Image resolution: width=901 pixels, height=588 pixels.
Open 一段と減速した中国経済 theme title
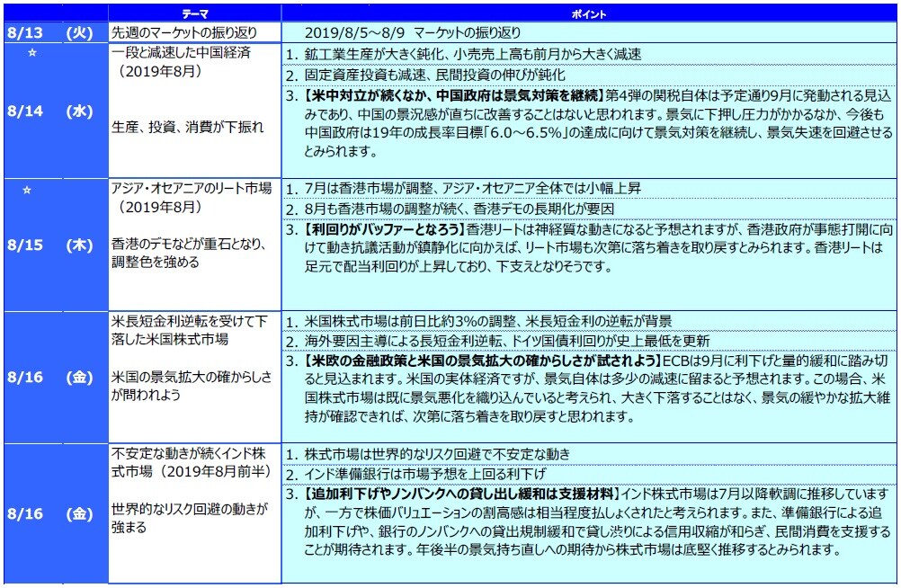[x=180, y=53]
